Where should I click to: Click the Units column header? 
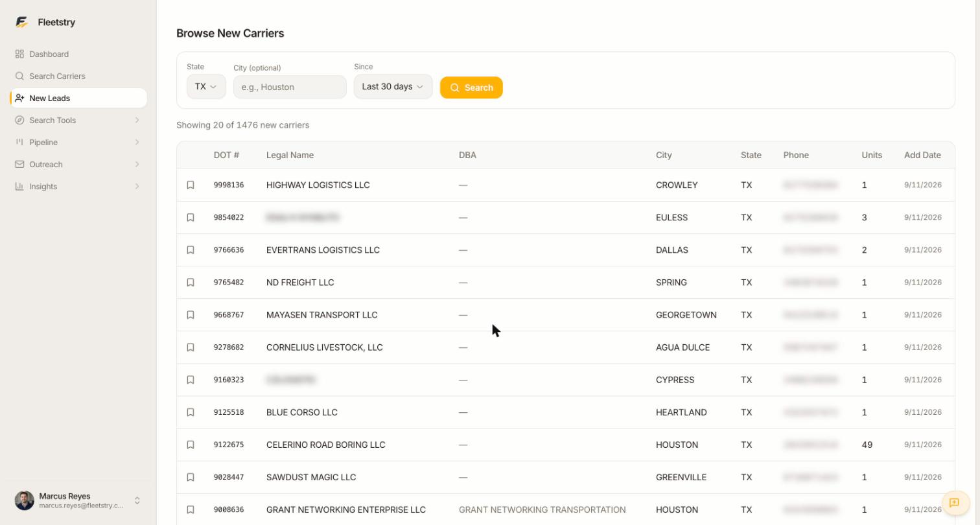pos(872,156)
